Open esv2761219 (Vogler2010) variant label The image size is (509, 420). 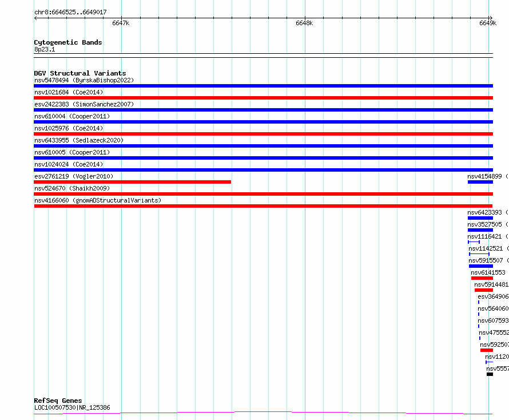(74, 176)
